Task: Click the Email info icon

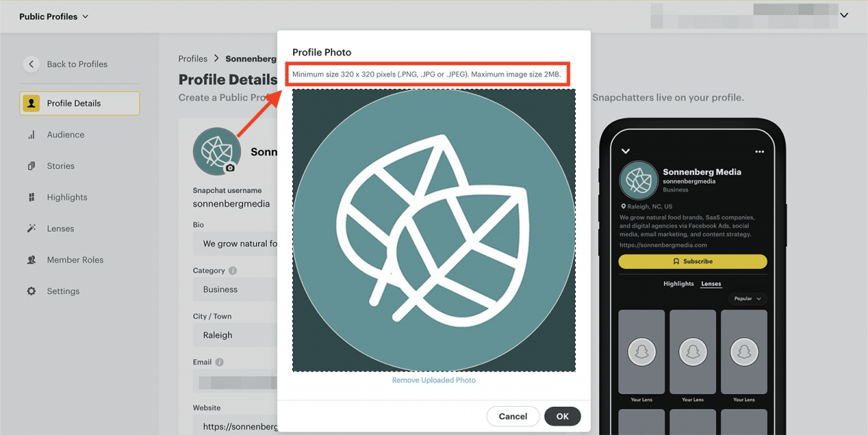Action: click(219, 362)
